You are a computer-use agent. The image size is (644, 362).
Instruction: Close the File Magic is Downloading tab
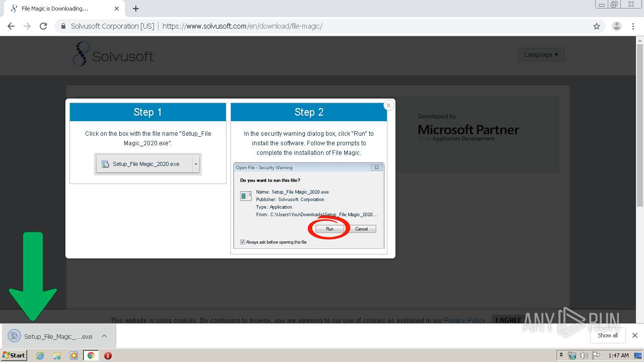point(117,9)
